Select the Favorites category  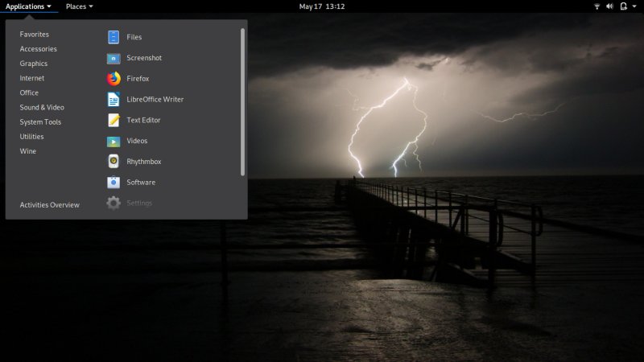click(x=34, y=35)
